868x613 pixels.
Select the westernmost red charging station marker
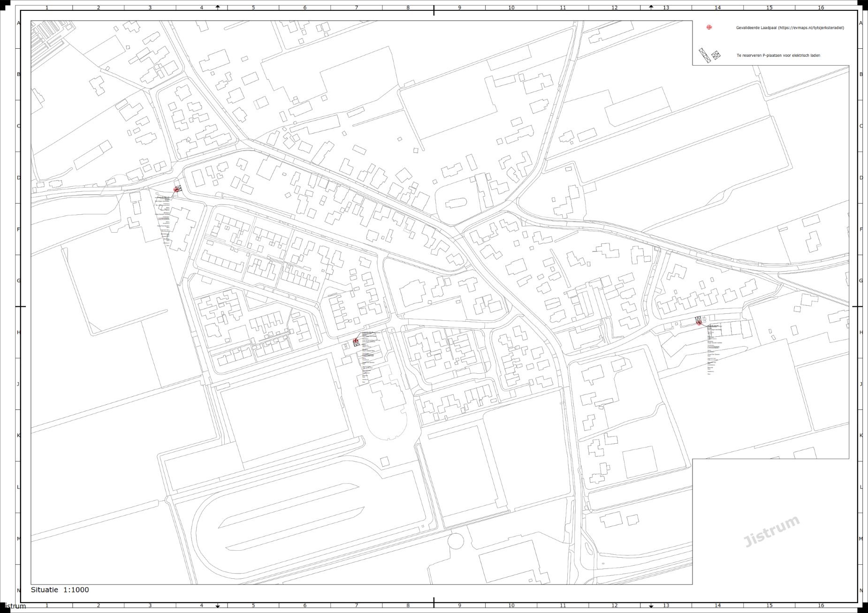click(176, 189)
